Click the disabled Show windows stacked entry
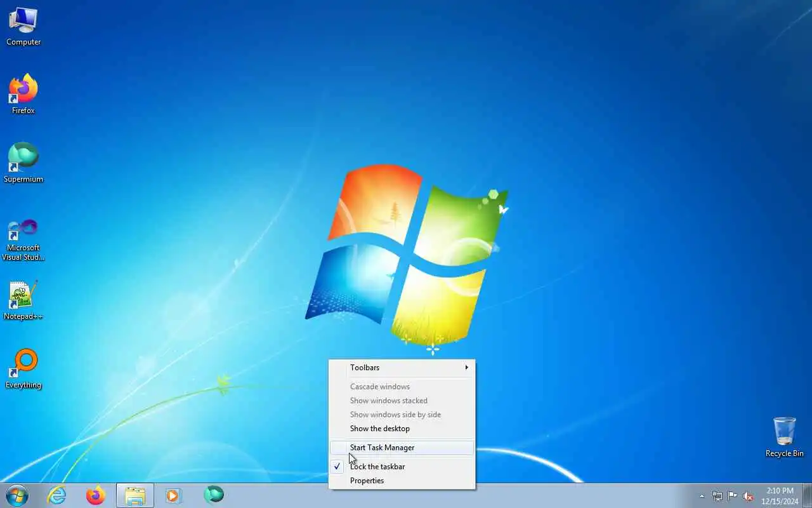Screen dimensions: 812x508 point(402,401)
